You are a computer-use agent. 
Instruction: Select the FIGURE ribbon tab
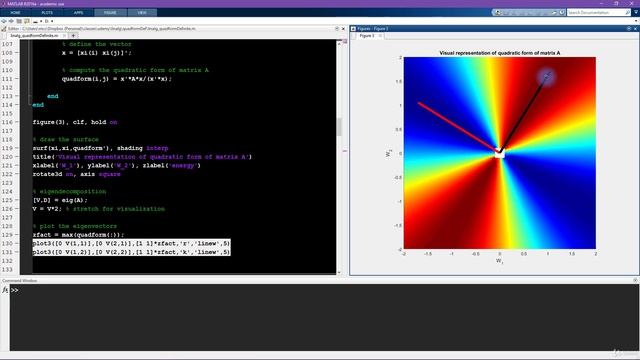point(110,13)
